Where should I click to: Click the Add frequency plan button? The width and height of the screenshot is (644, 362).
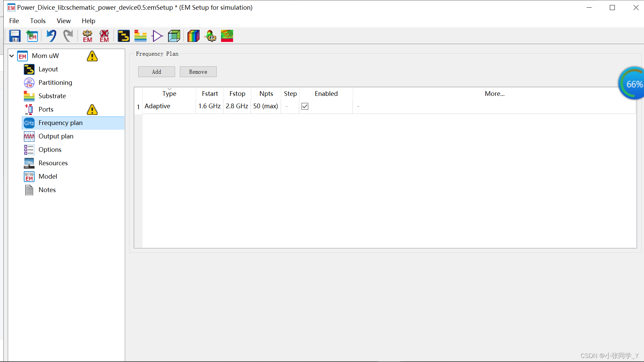coord(156,72)
